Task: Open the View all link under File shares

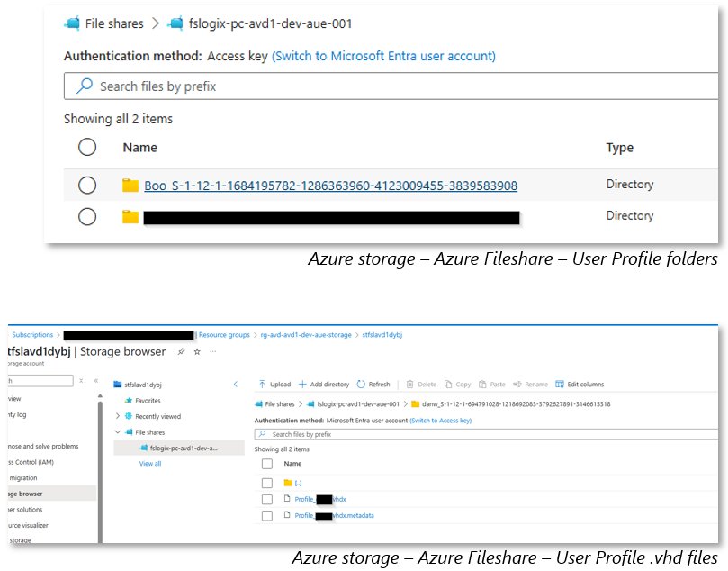Action: pyautogui.click(x=150, y=463)
